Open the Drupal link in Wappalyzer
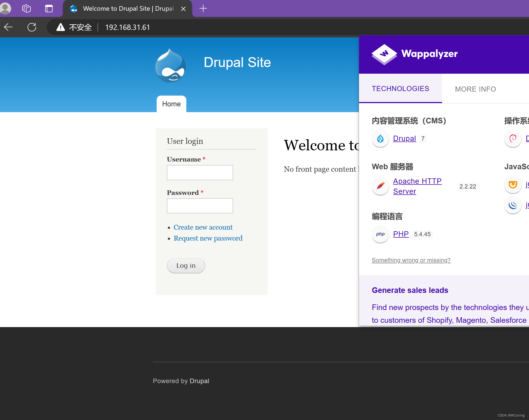Viewport: 529px width, 420px height. (405, 138)
